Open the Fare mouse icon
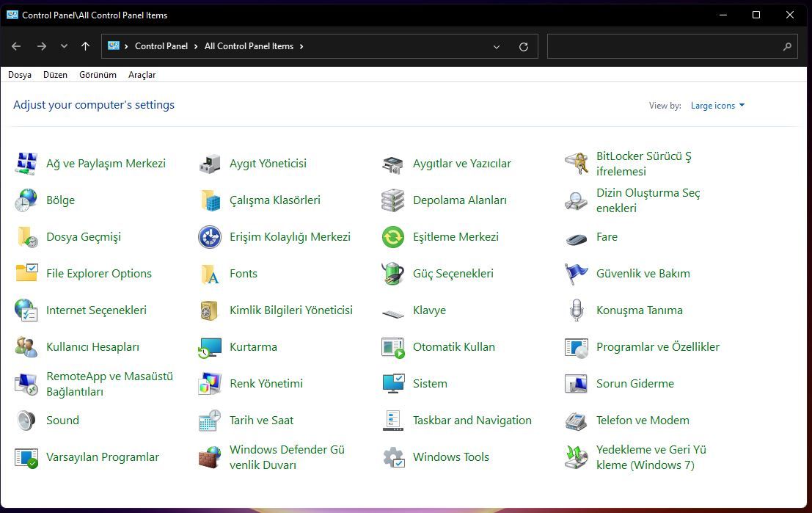Viewport: 812px width, 513px height. pyautogui.click(x=577, y=239)
